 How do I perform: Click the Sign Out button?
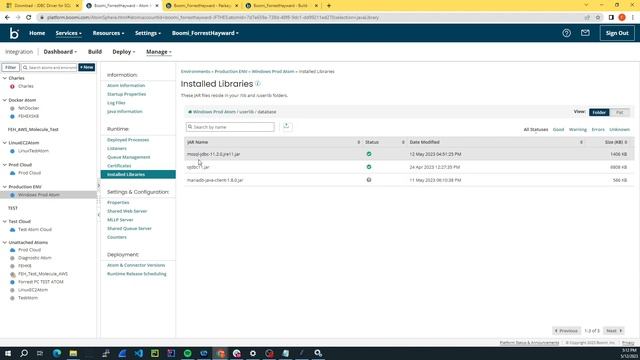[x=617, y=33]
